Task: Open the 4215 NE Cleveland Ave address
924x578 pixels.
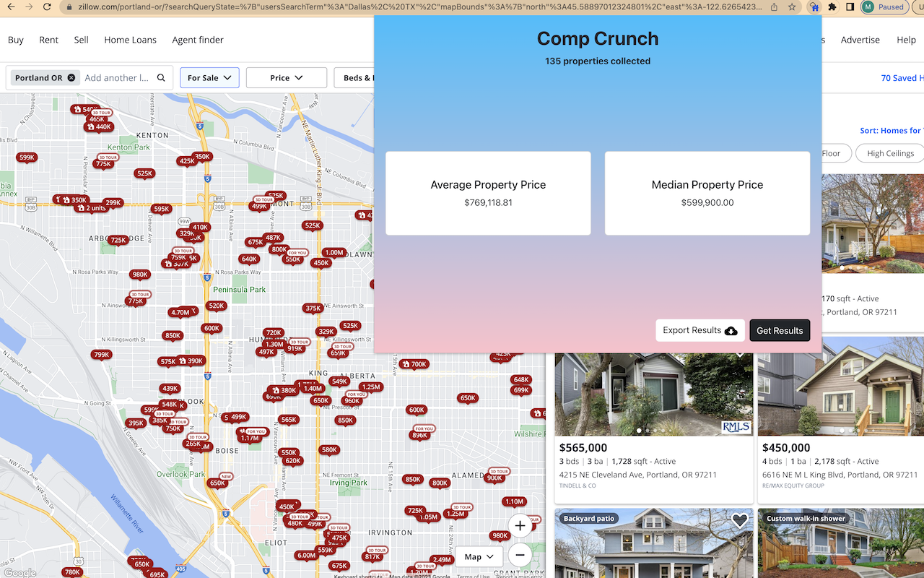Action: tap(638, 475)
